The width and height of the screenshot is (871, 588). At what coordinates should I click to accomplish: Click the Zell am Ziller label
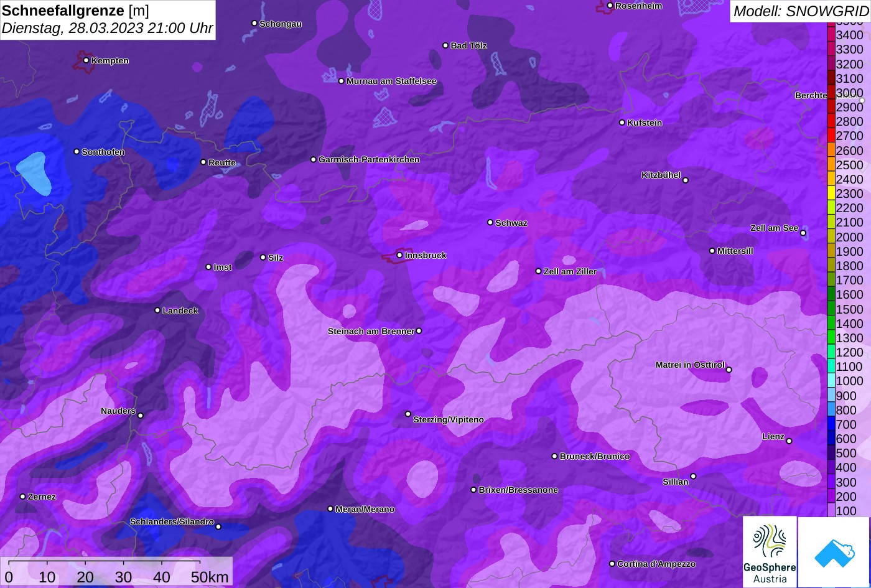570,271
